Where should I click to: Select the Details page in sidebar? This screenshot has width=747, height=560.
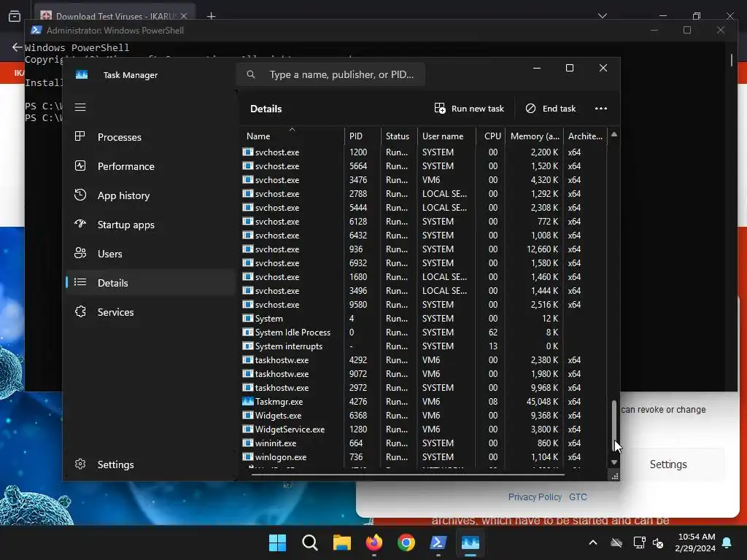coord(150,283)
